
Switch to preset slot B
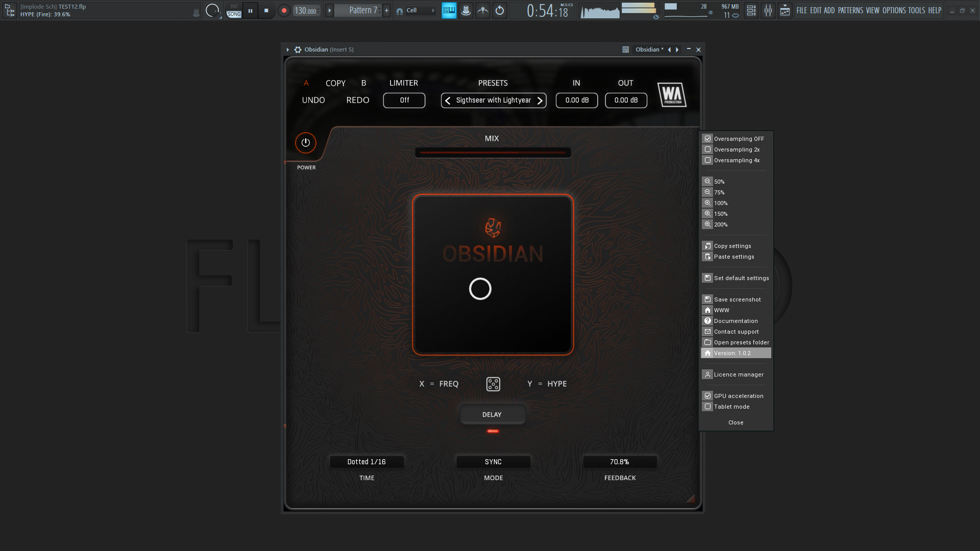pyautogui.click(x=364, y=83)
